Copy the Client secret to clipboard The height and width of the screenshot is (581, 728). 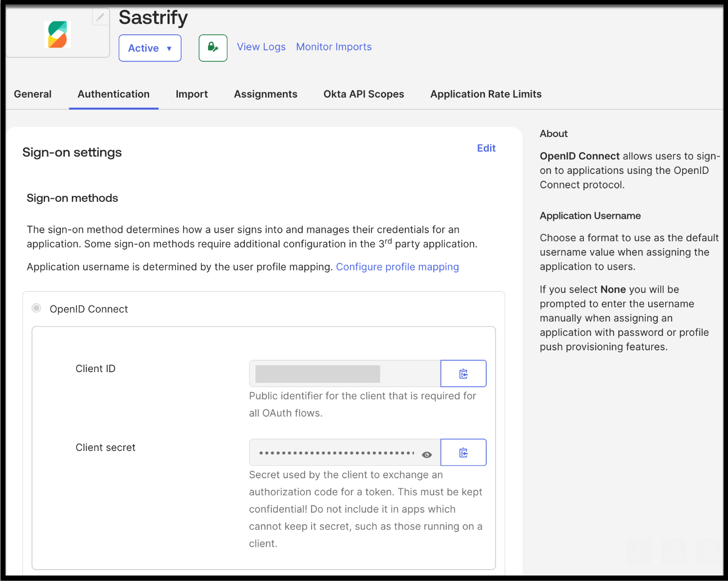click(x=464, y=452)
